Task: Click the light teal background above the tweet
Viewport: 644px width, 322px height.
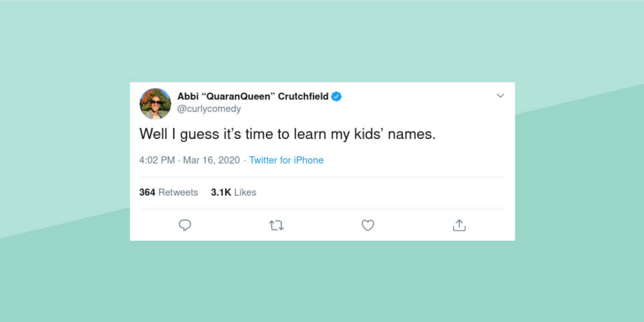Action: [322, 39]
